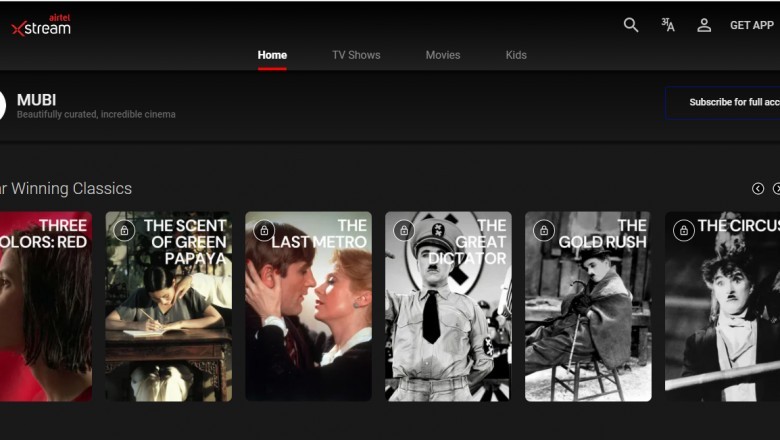
Task: Click lock icon on The Gold Rush
Action: (x=544, y=231)
